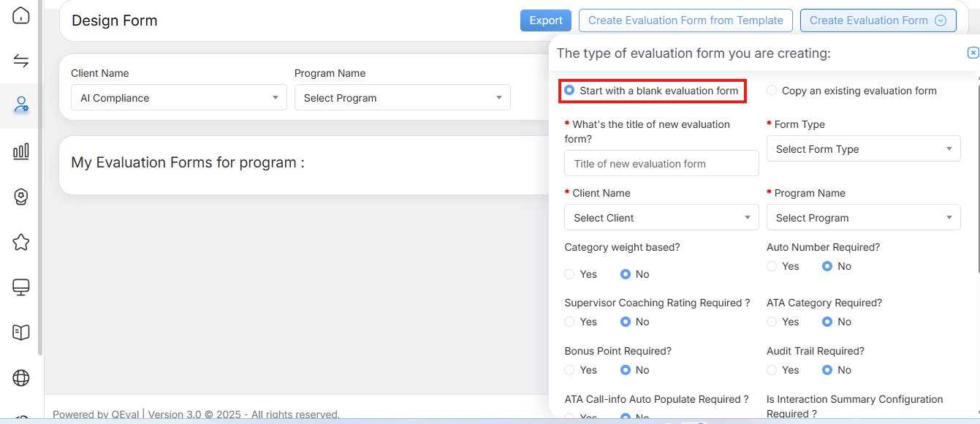The image size is (980, 424).
Task: Expand the Select Form Type dropdown
Action: (x=863, y=149)
